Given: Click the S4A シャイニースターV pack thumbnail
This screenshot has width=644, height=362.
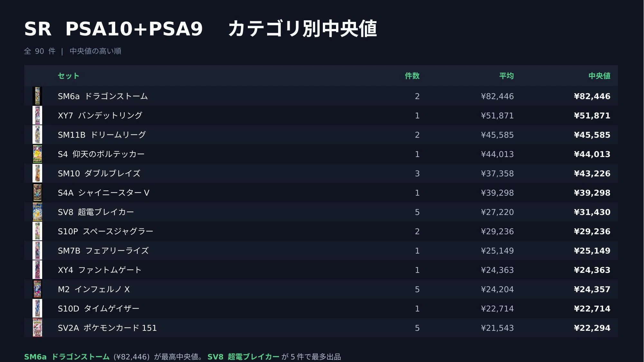Looking at the screenshot, I should 37,192.
